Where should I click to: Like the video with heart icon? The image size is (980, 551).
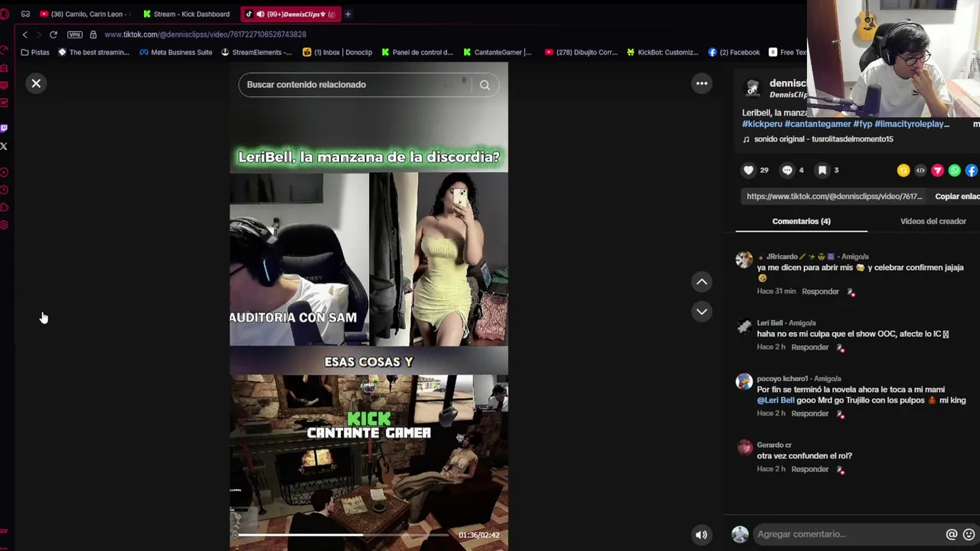coord(749,170)
